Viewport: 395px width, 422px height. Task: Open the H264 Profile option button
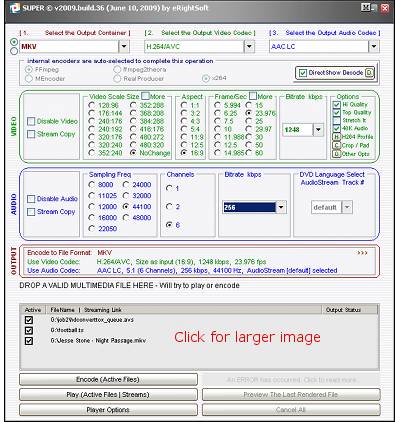point(337,137)
